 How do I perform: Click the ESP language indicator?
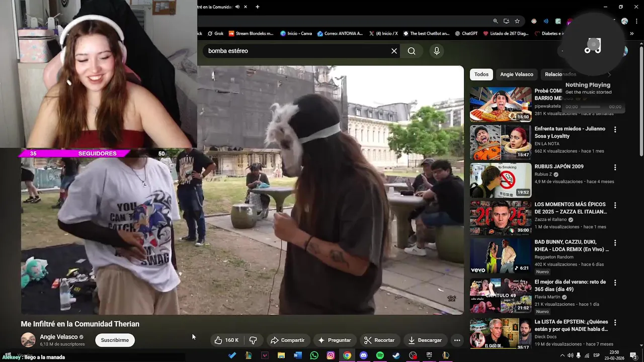(596, 355)
